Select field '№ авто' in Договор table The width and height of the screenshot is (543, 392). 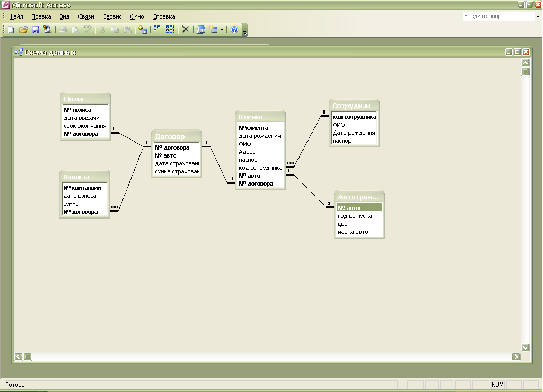click(177, 155)
